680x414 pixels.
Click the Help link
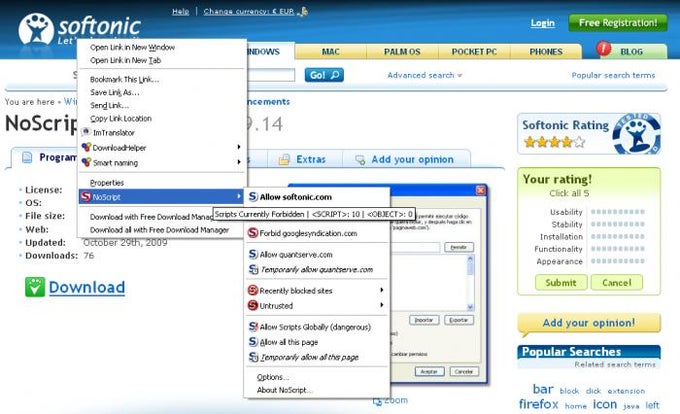click(x=180, y=12)
